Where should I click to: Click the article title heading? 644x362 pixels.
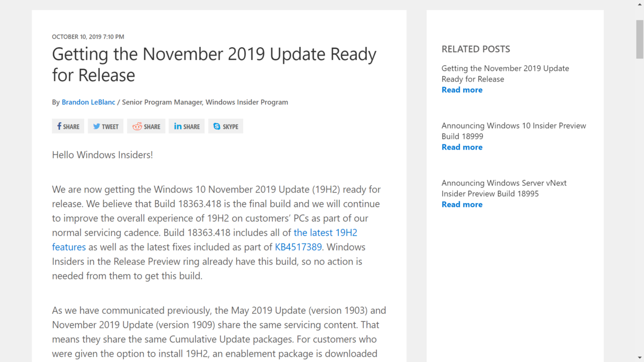(x=214, y=64)
